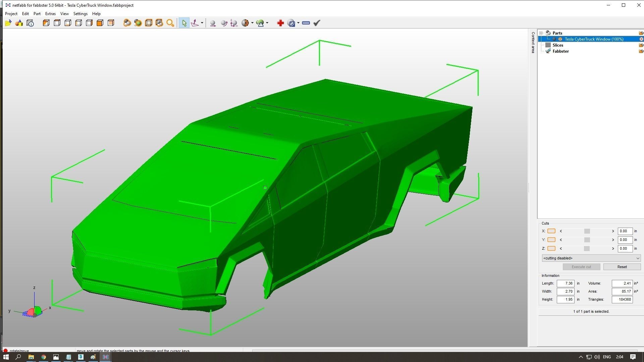
Task: Click the Y cut slider handle
Action: (587, 240)
